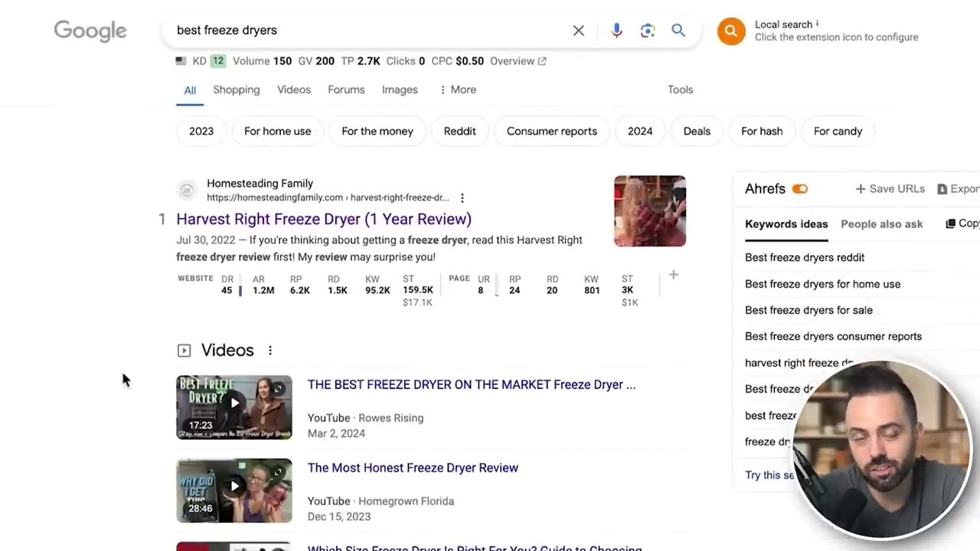Open the Homesteading Family result options menu
Viewport: 980px width, 551px height.
(462, 197)
